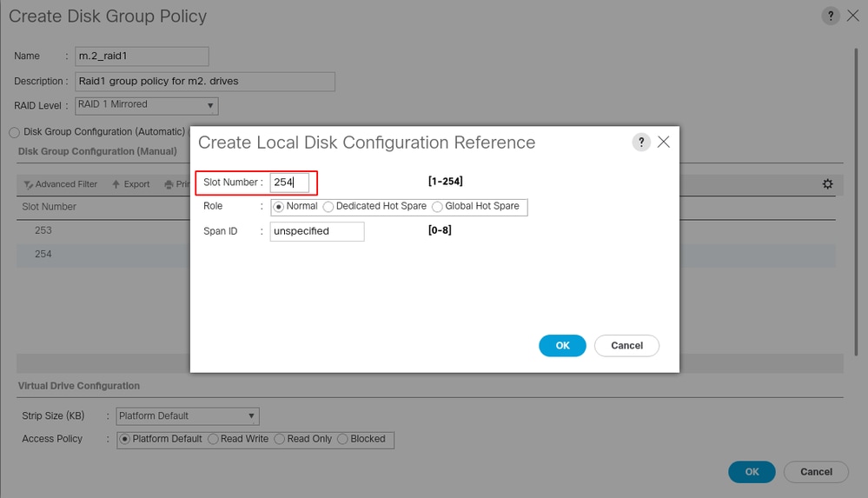868x498 pixels.
Task: Open the Strip Size (KB) dropdown
Action: tap(188, 416)
